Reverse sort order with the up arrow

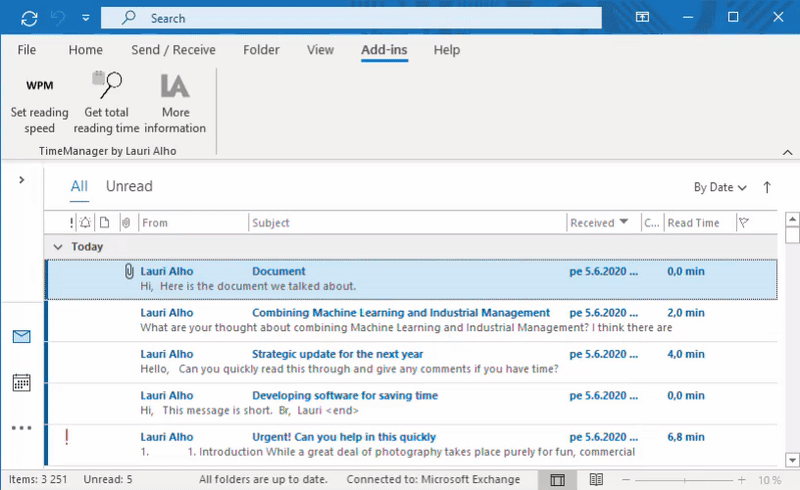(x=767, y=187)
